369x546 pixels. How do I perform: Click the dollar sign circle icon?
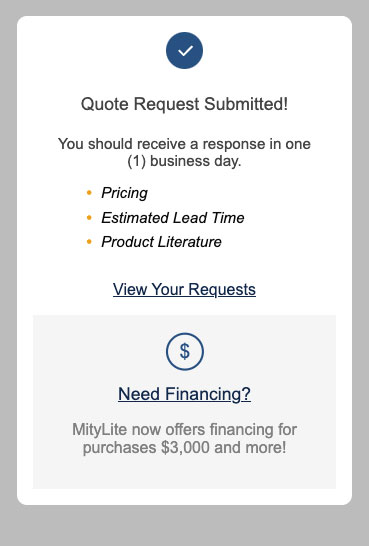[184, 351]
